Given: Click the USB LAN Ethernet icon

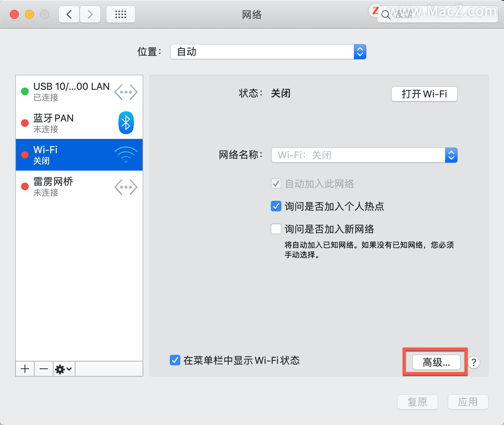Looking at the screenshot, I should click(126, 91).
